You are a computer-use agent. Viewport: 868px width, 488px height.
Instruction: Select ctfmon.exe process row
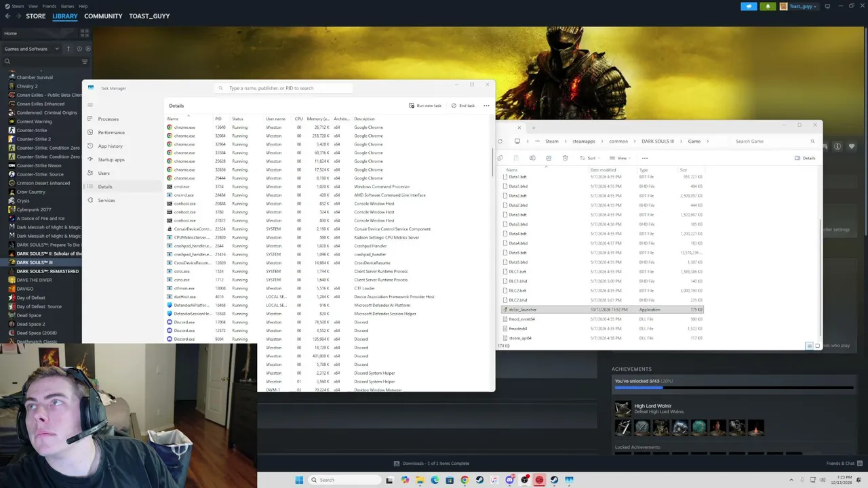[x=329, y=288]
